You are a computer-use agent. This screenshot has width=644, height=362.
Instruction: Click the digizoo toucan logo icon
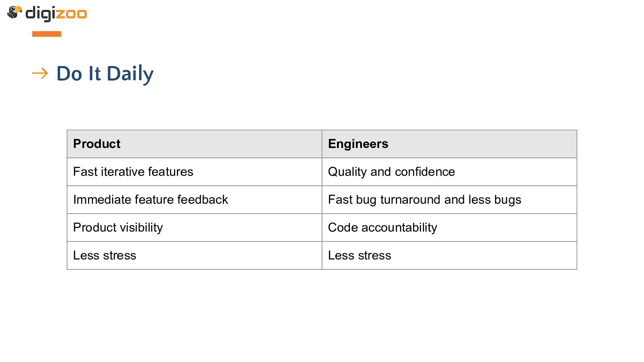[15, 12]
